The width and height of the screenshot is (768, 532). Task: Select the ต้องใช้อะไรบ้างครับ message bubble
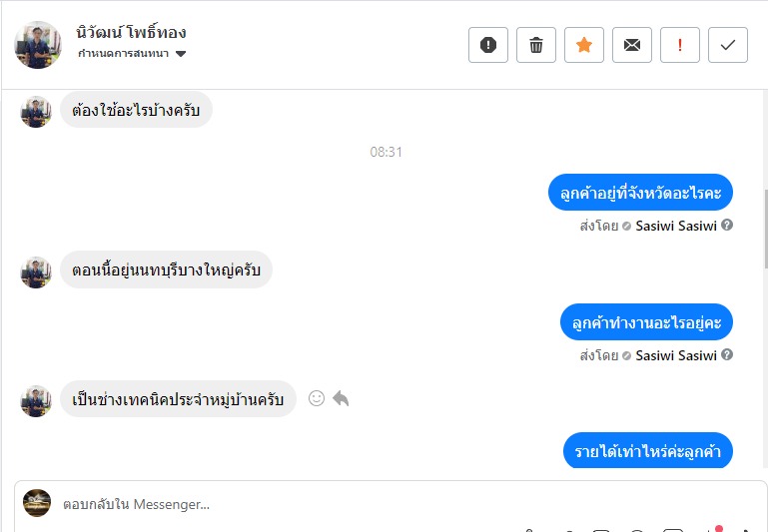(136, 110)
